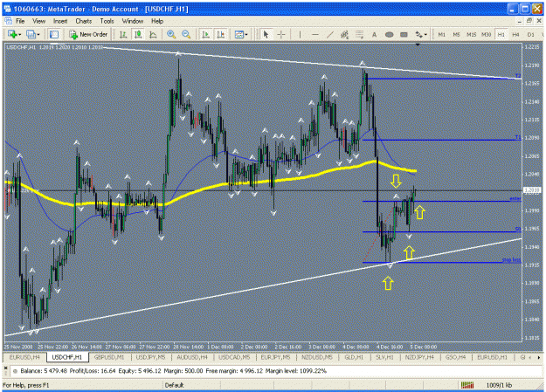Switch timeframe to M15

(x=471, y=34)
